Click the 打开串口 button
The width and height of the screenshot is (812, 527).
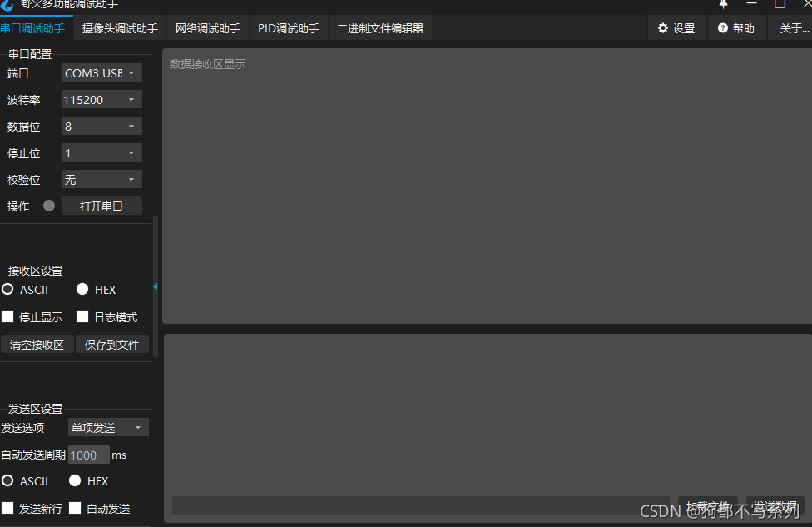pos(101,206)
